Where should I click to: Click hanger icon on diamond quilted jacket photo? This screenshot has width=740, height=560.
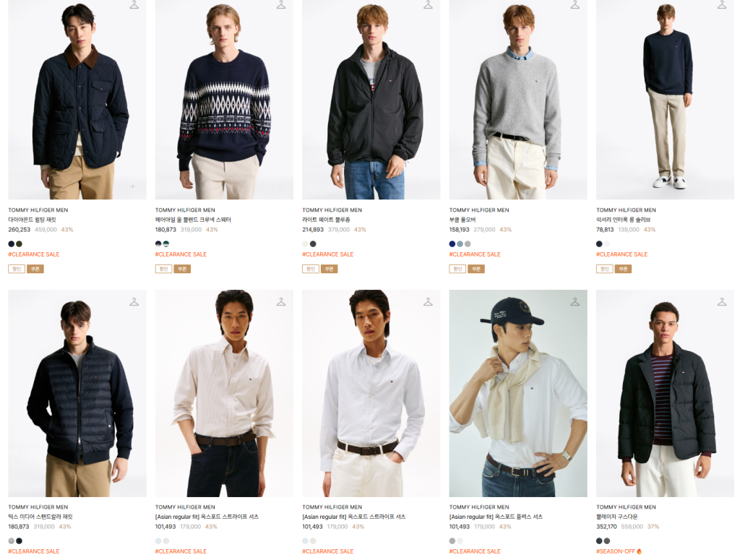click(134, 5)
